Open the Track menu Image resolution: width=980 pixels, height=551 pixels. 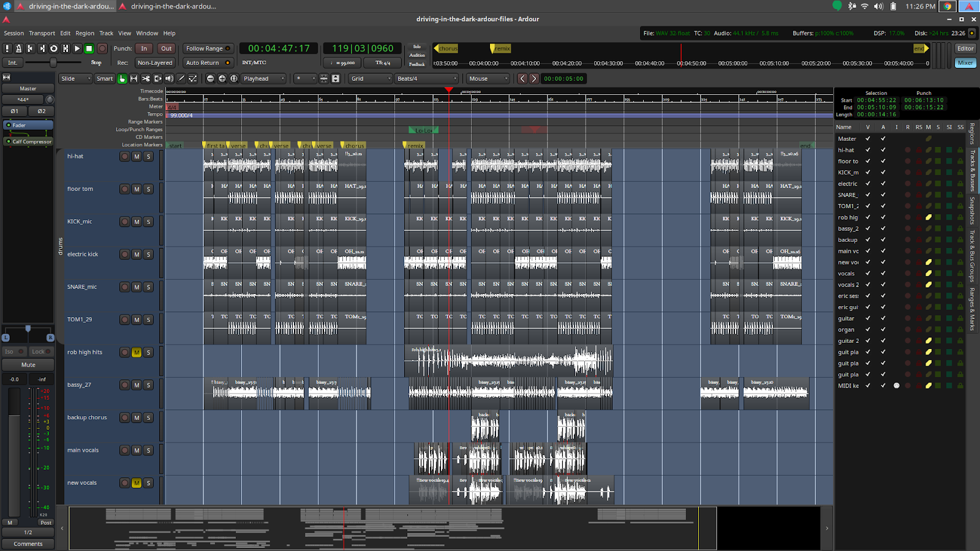[107, 33]
